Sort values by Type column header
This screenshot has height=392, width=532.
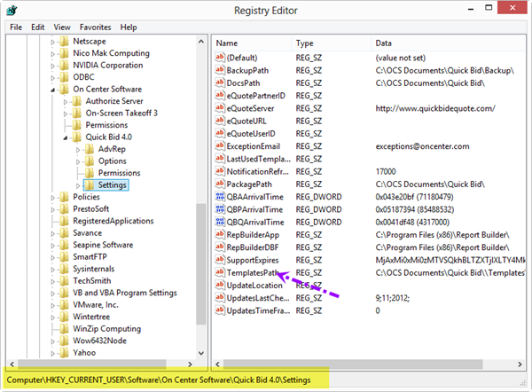point(332,43)
